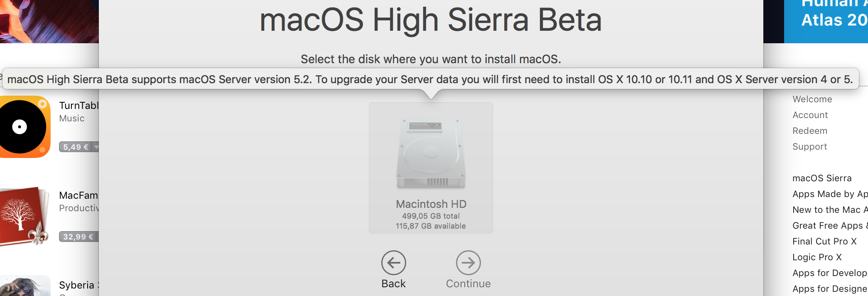Open the Welcome quick link
The height and width of the screenshot is (296, 868).
(812, 99)
